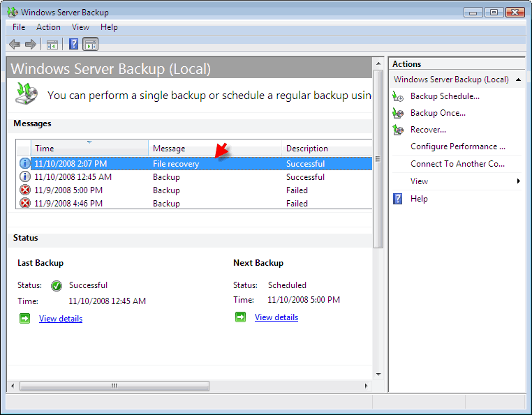Collapse the Windows Server Backup (Local) actions group
This screenshot has height=415, width=532.
pos(518,80)
